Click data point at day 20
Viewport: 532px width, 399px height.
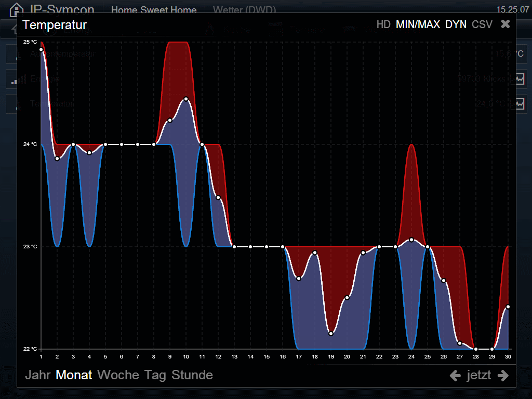[347, 298]
